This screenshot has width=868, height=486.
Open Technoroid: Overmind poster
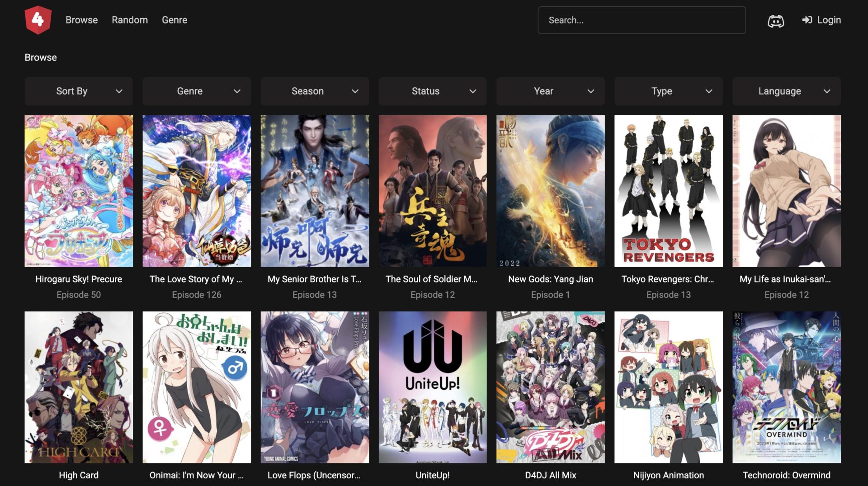click(787, 387)
